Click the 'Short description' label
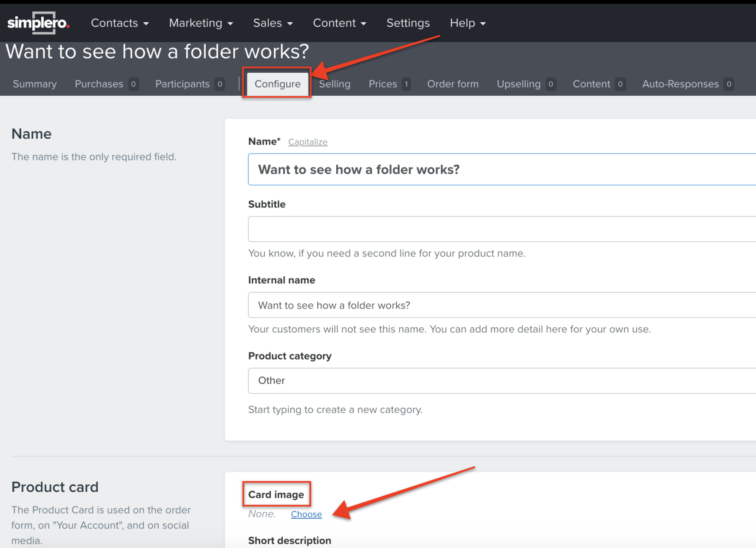The width and height of the screenshot is (756, 548). tap(290, 541)
